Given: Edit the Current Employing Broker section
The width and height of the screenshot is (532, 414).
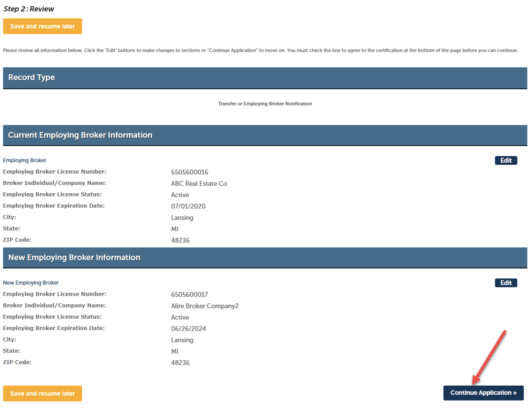Looking at the screenshot, I should tap(506, 161).
